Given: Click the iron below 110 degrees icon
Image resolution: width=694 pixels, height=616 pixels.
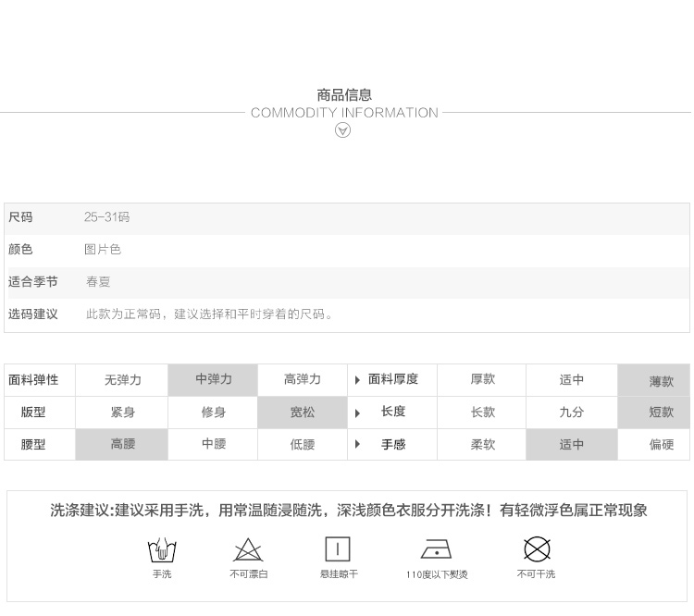Looking at the screenshot, I should click(436, 549).
